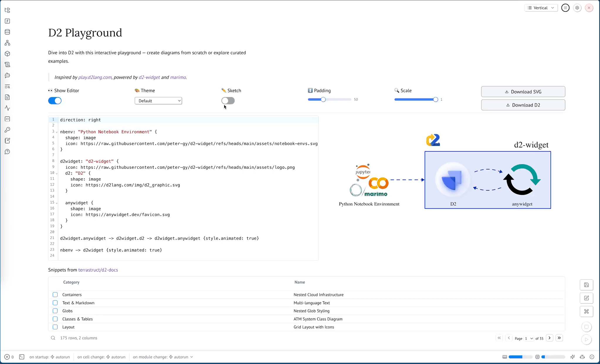Expand the on module change autorun dropdown

(x=191, y=357)
